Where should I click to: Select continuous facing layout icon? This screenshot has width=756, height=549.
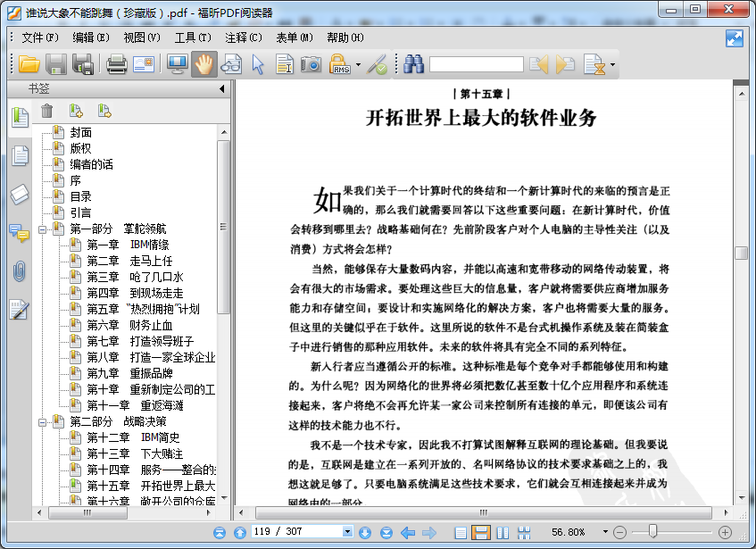(524, 532)
